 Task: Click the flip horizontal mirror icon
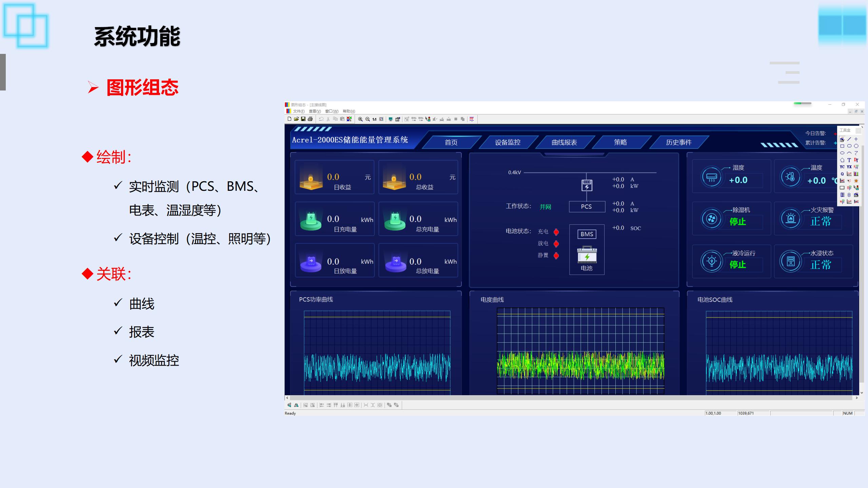(296, 405)
